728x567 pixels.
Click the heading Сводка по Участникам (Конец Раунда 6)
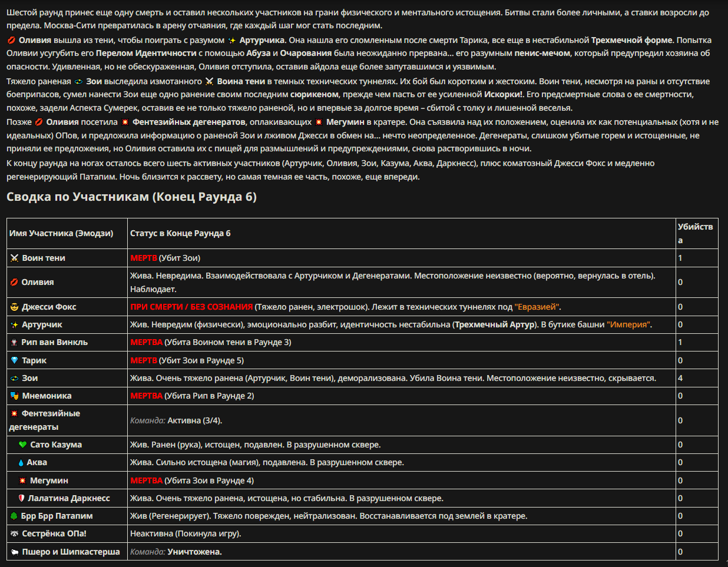[131, 197]
